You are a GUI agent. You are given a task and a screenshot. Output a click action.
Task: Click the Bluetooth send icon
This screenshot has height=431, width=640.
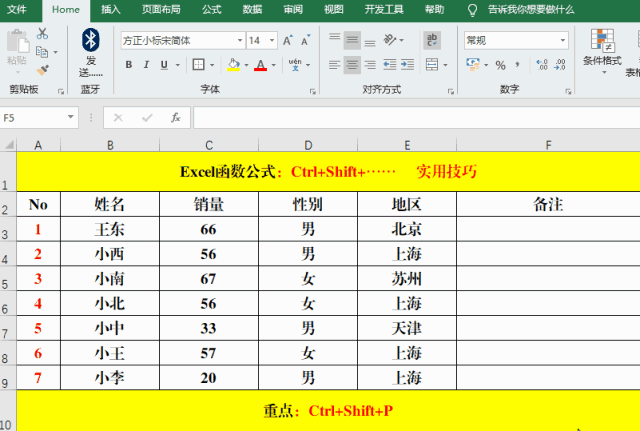click(x=90, y=40)
